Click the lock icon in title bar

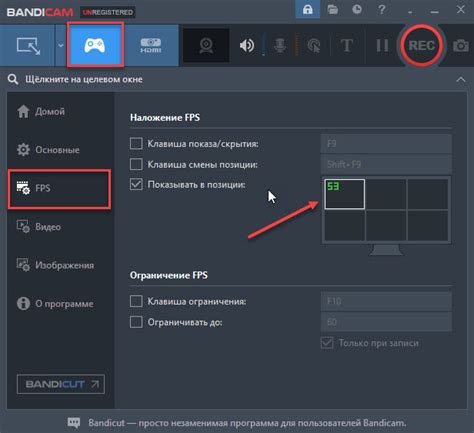pos(307,9)
